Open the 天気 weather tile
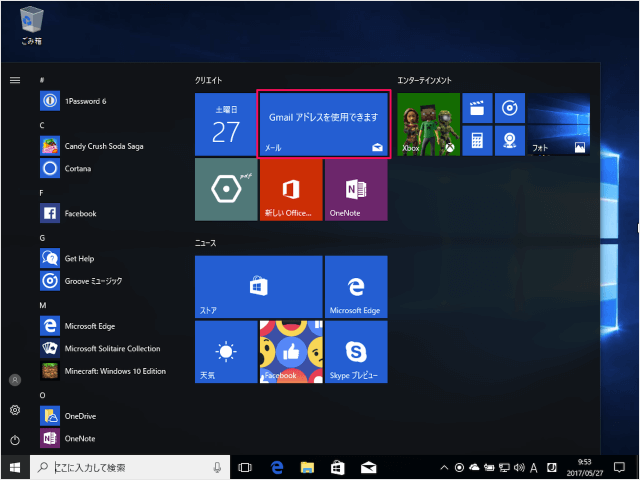Screen dimensions: 640x480 226,352
